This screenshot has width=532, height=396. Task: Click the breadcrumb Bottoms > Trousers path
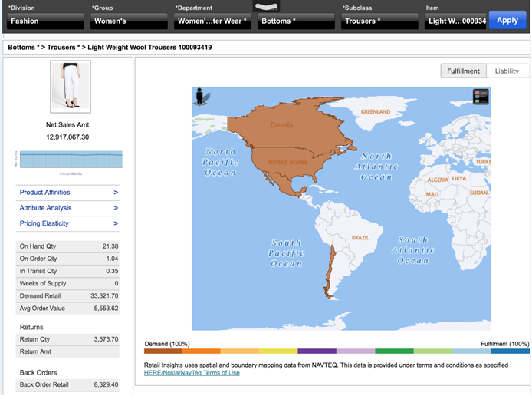(x=110, y=48)
